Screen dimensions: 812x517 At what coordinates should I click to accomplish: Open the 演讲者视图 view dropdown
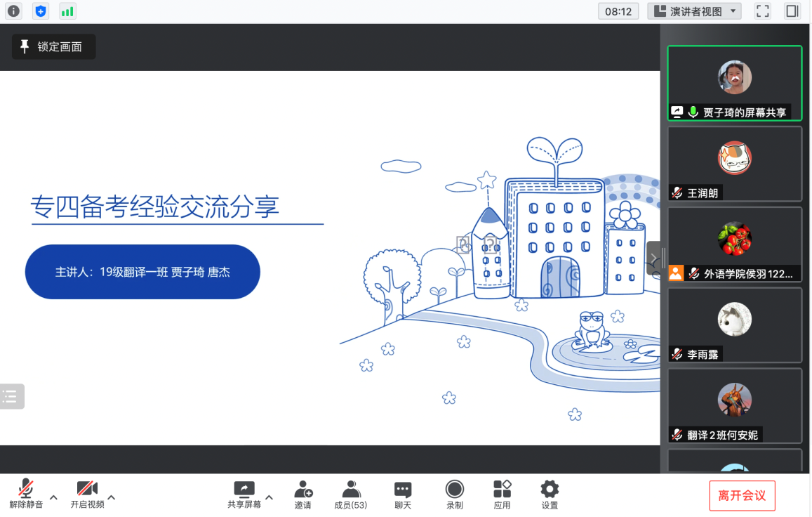[693, 11]
